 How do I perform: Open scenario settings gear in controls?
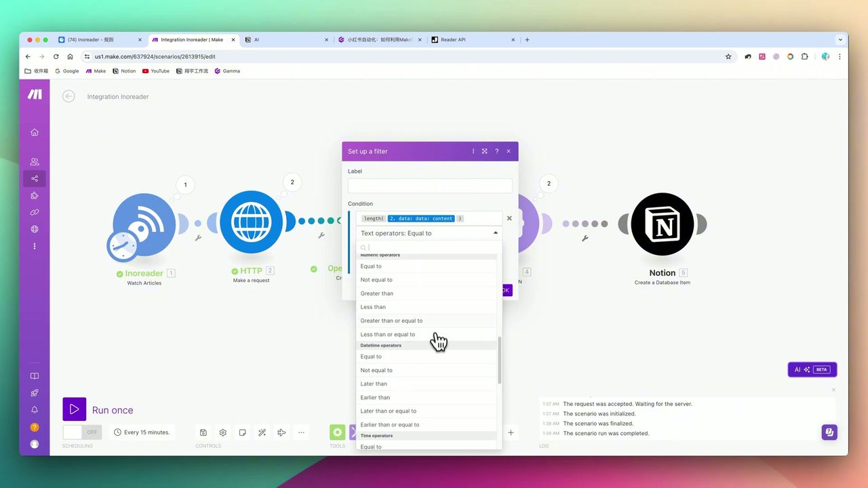tap(222, 432)
